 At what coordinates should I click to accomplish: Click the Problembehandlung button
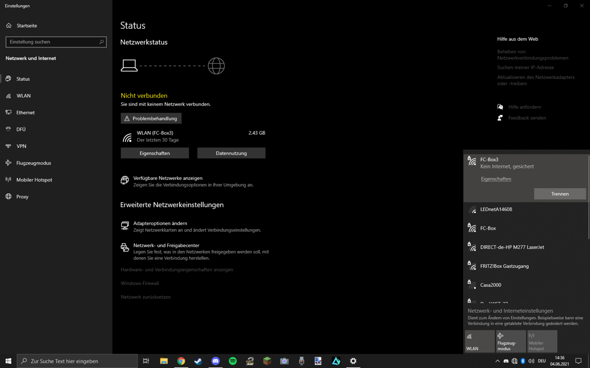(x=151, y=119)
